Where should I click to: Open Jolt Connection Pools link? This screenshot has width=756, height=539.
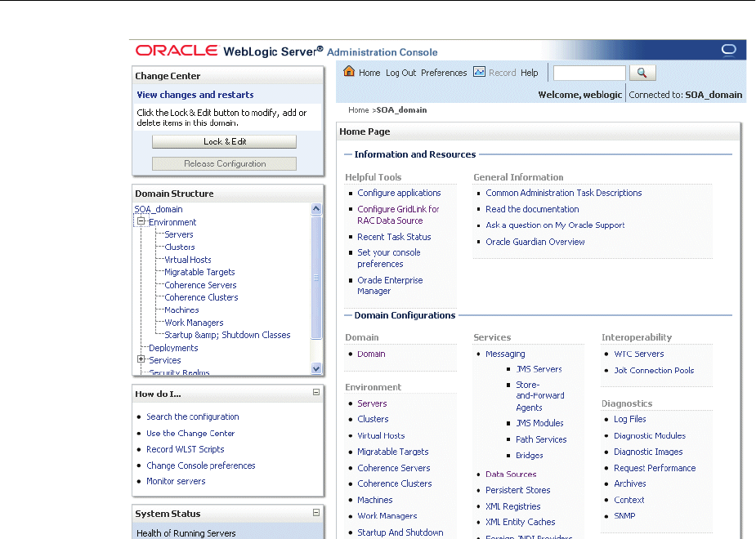click(x=653, y=371)
